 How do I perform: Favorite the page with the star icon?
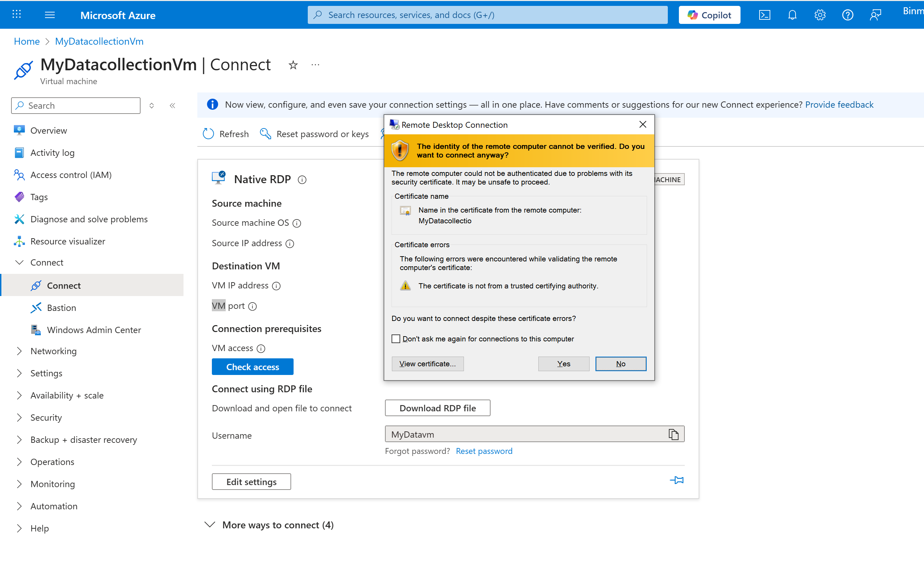pyautogui.click(x=293, y=65)
